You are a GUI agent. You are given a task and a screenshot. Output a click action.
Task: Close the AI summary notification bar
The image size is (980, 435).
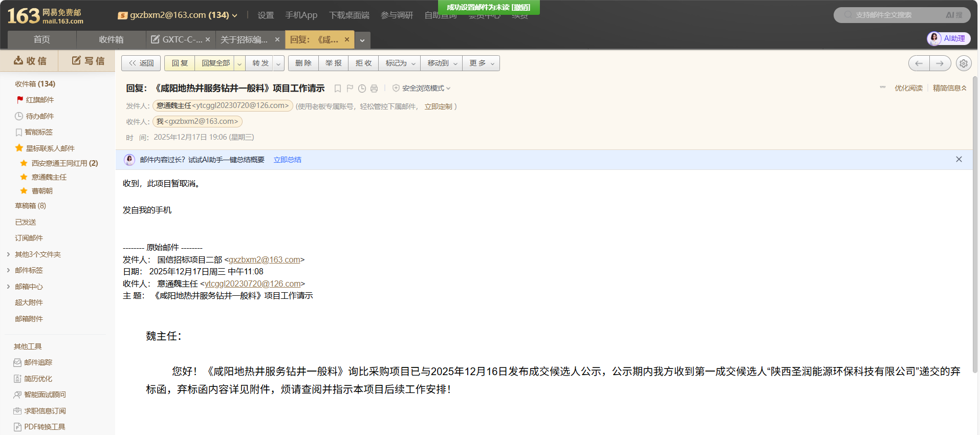tap(959, 159)
